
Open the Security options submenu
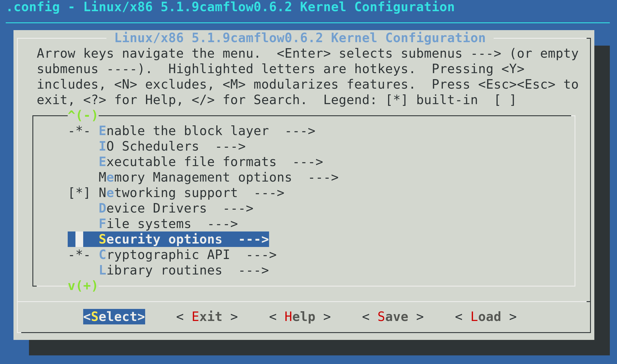[161, 239]
